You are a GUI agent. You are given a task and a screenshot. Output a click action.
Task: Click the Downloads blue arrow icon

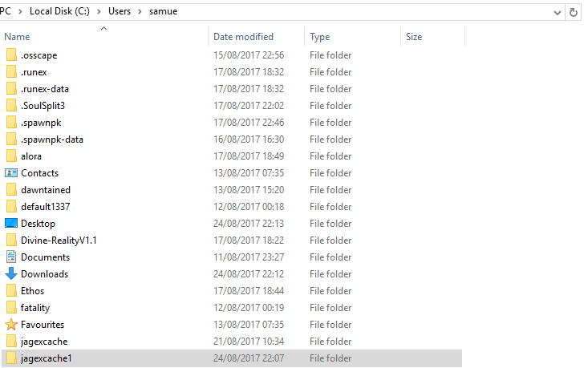(x=11, y=273)
